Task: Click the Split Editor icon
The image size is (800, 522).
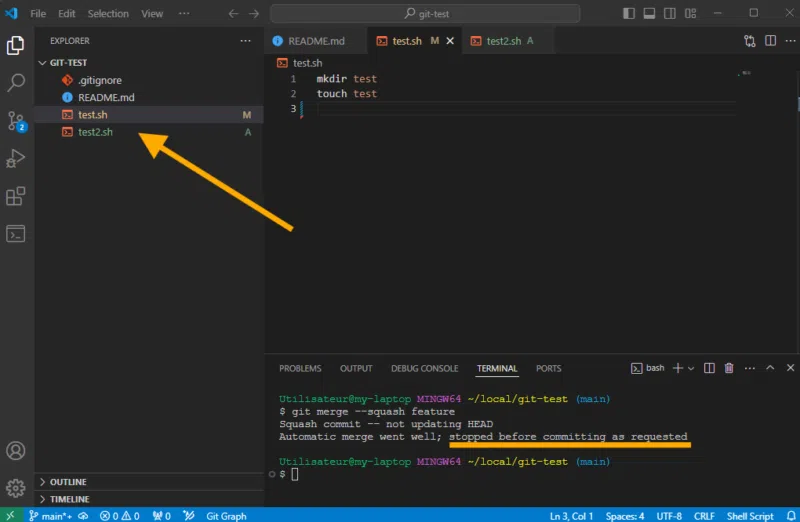Action: (x=770, y=41)
